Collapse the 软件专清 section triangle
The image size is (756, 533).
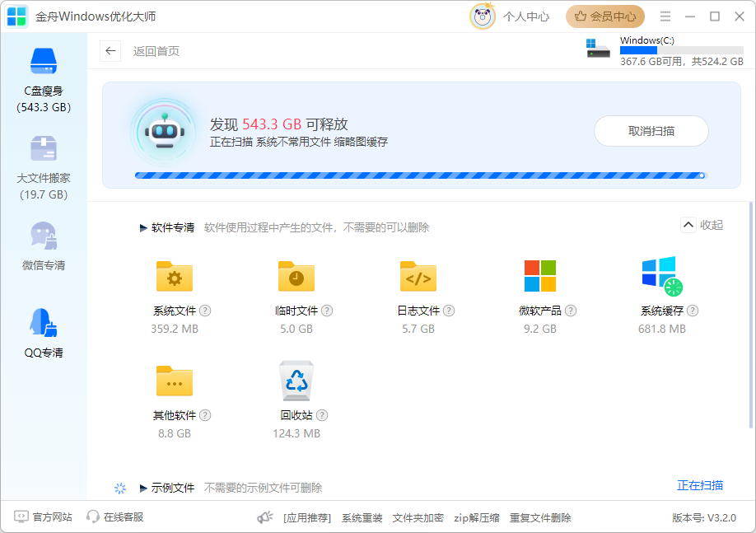point(143,227)
